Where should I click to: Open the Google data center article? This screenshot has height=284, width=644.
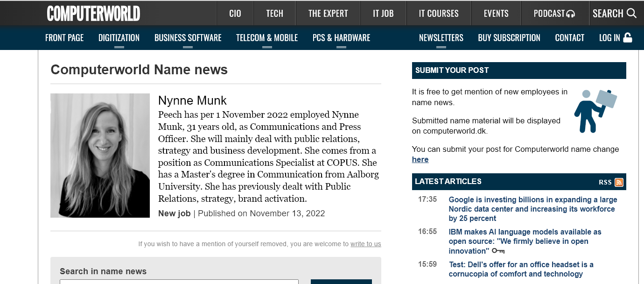532,209
